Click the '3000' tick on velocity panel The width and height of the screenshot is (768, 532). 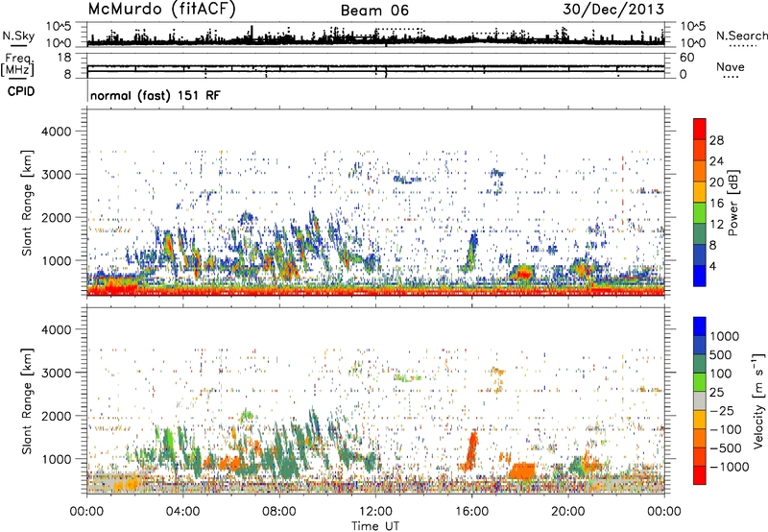tap(56, 373)
